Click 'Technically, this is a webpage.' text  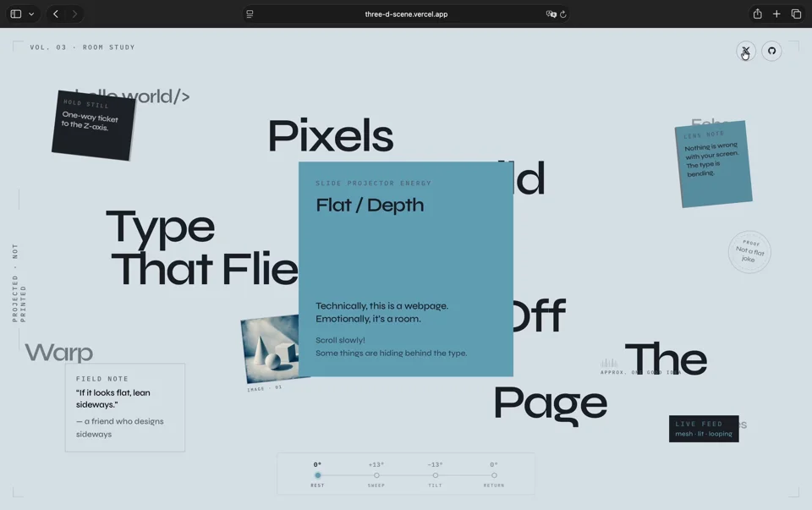point(382,306)
